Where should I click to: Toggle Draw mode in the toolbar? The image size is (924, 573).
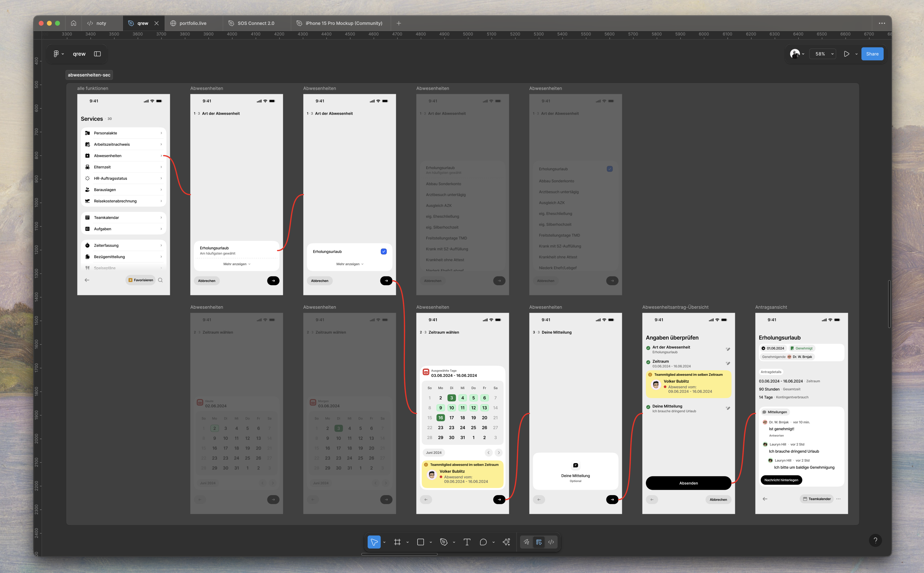pyautogui.click(x=526, y=542)
